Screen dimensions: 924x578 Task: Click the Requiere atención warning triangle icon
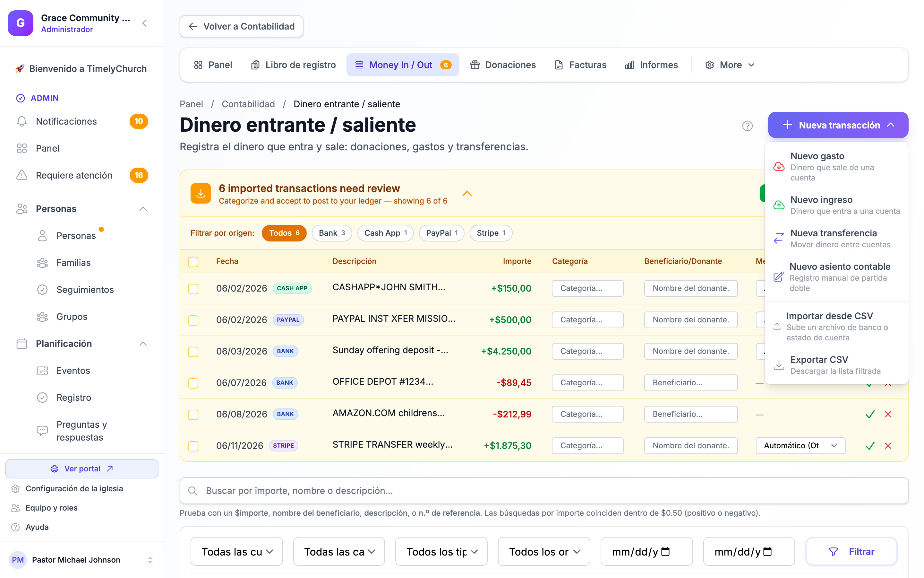[22, 175]
